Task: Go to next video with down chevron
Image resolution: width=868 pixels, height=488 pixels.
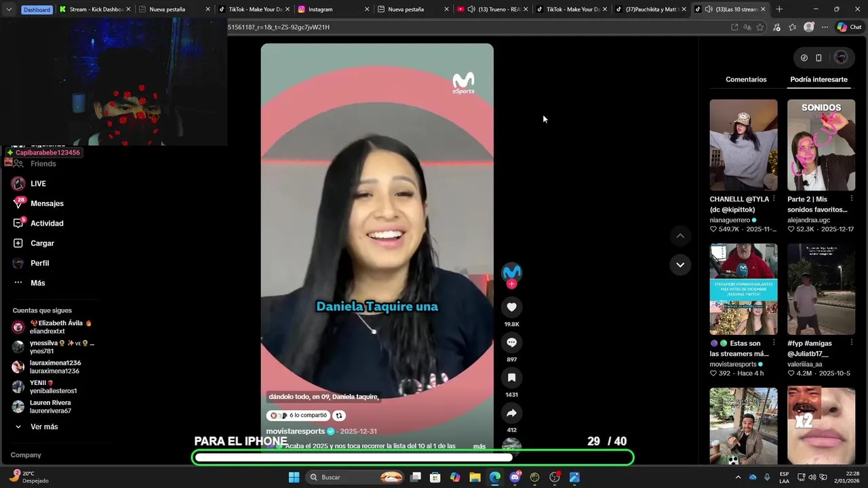Action: 680,264
